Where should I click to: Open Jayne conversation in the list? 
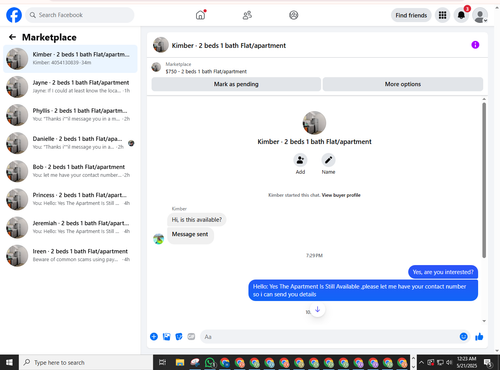click(70, 87)
